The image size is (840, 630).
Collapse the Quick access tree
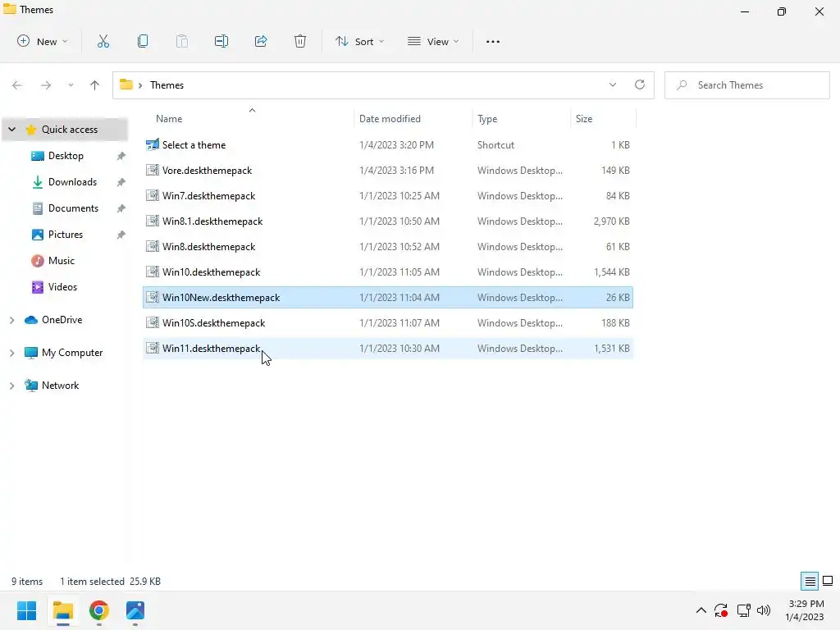(x=11, y=129)
